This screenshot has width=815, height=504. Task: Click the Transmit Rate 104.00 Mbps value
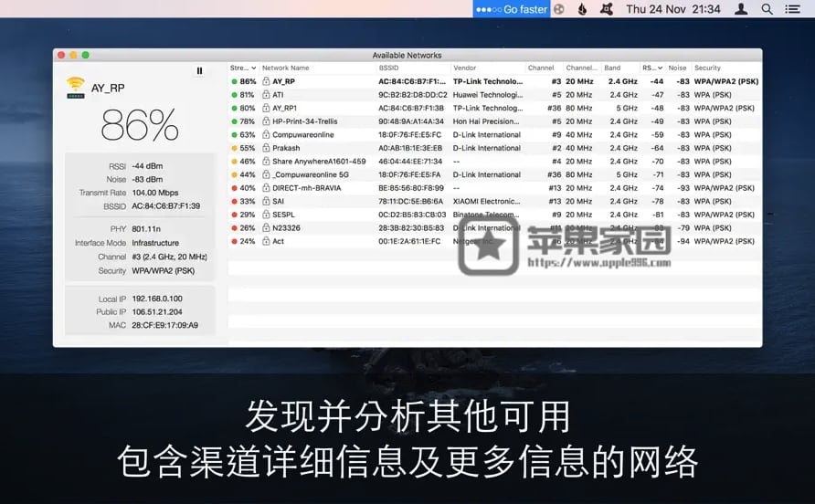(155, 193)
